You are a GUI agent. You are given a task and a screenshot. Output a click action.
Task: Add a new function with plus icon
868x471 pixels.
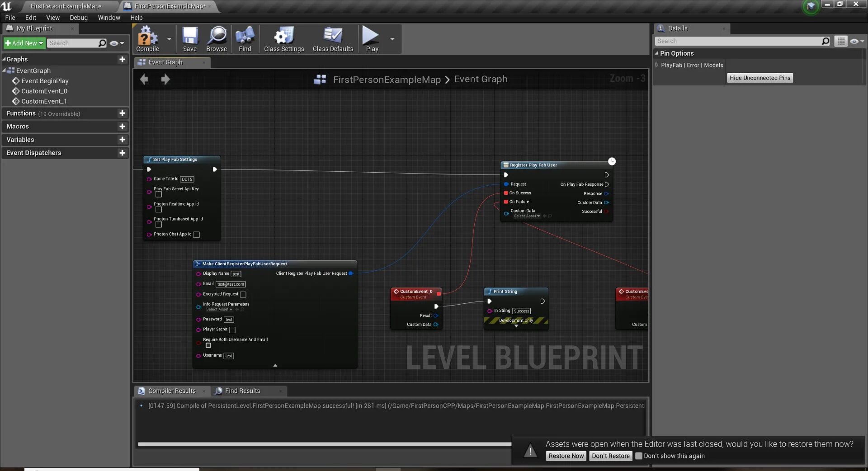click(122, 113)
